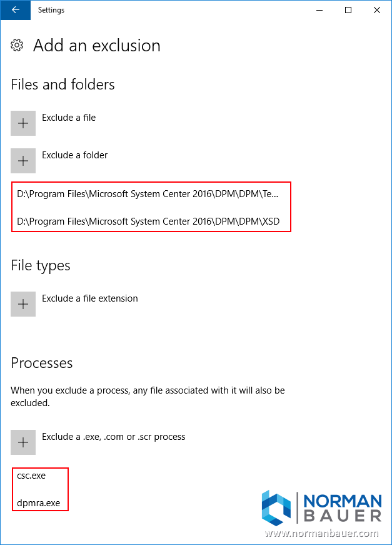Click the Settings window title text
392x545 pixels.
51,10
